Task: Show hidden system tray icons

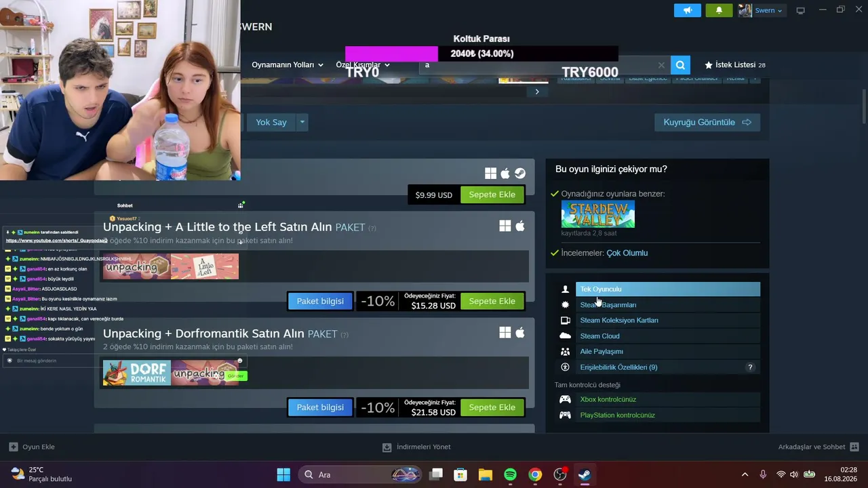Action: tap(745, 474)
